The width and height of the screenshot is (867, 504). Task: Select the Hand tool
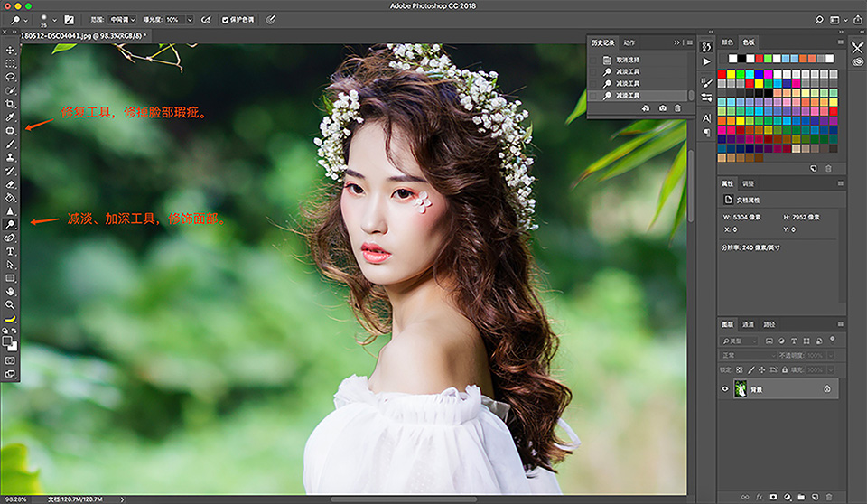tap(10, 292)
